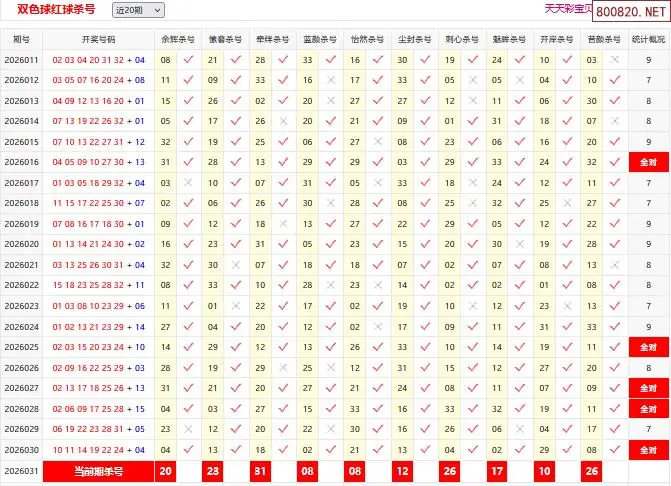This screenshot has width=671, height=486.
Task: Click the red 20 prediction in bottom row
Action: [x=166, y=471]
